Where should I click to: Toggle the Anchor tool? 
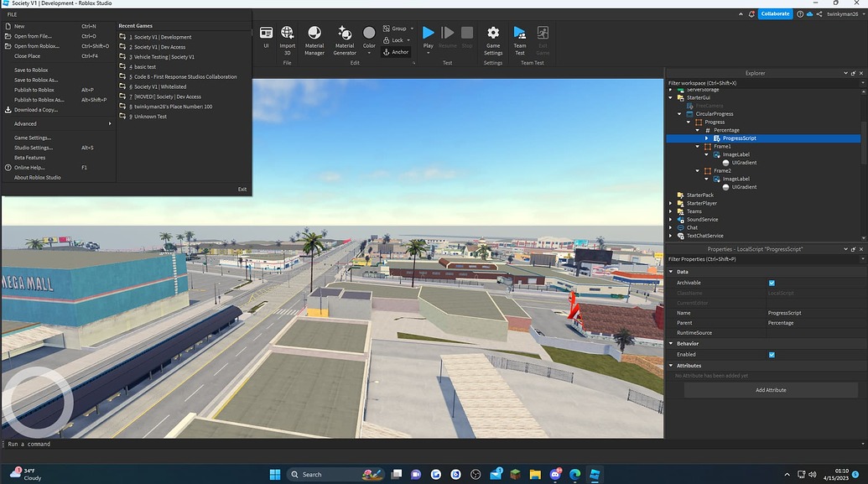click(x=396, y=51)
